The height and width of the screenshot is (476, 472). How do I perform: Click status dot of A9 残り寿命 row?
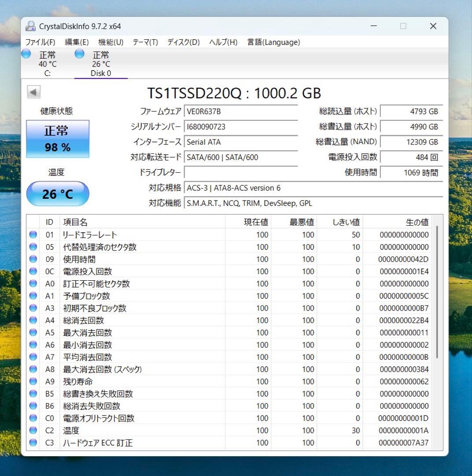click(33, 381)
